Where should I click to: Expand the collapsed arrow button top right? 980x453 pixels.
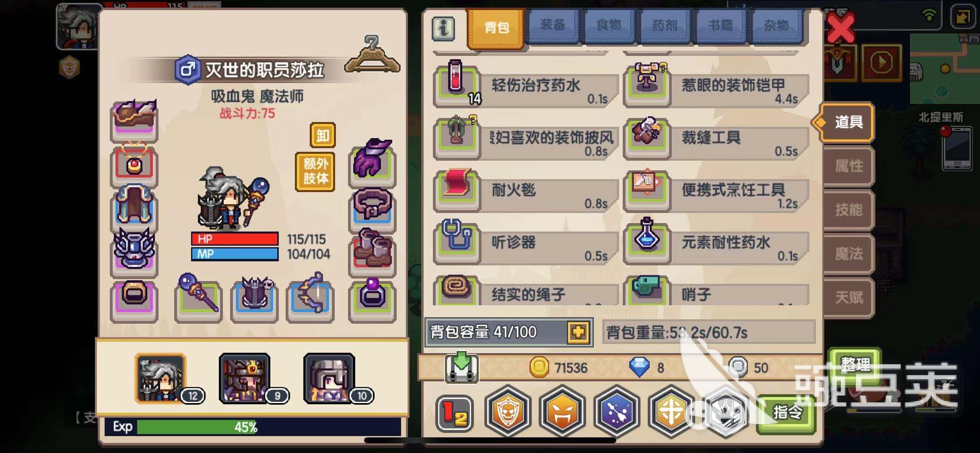pos(962,17)
